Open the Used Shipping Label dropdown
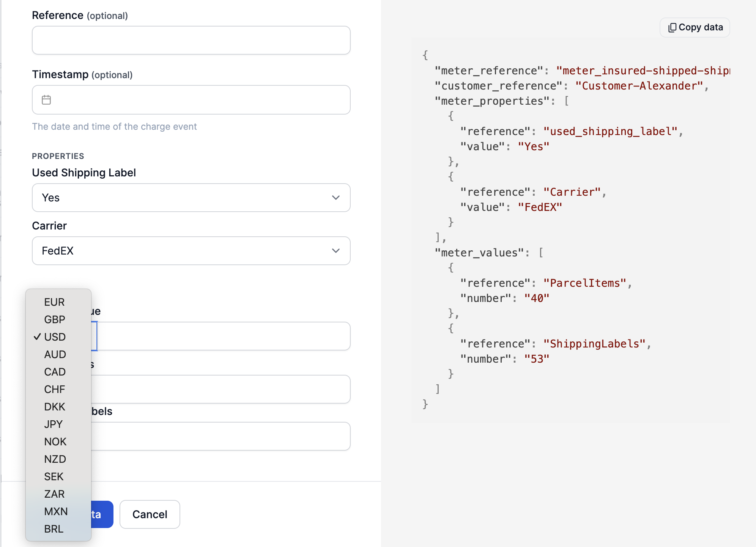 (x=191, y=198)
